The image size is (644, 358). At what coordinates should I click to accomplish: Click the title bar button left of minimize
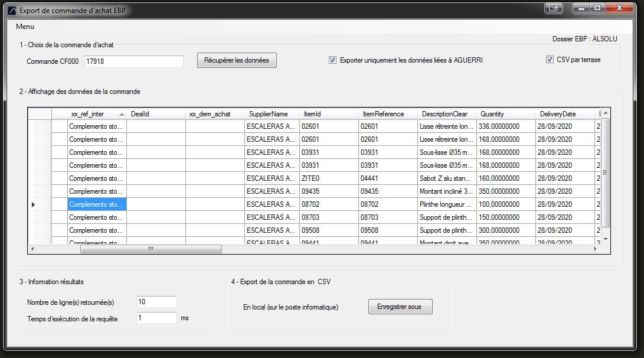click(x=553, y=8)
